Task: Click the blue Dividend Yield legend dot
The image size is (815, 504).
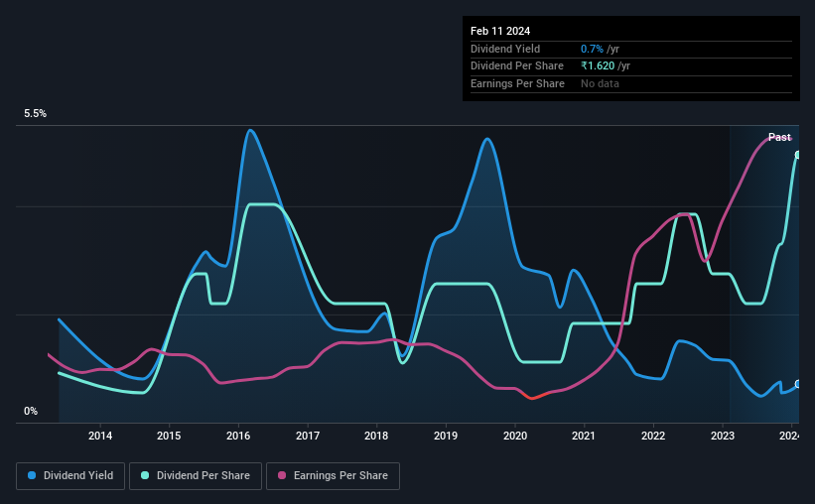Action: [x=32, y=475]
